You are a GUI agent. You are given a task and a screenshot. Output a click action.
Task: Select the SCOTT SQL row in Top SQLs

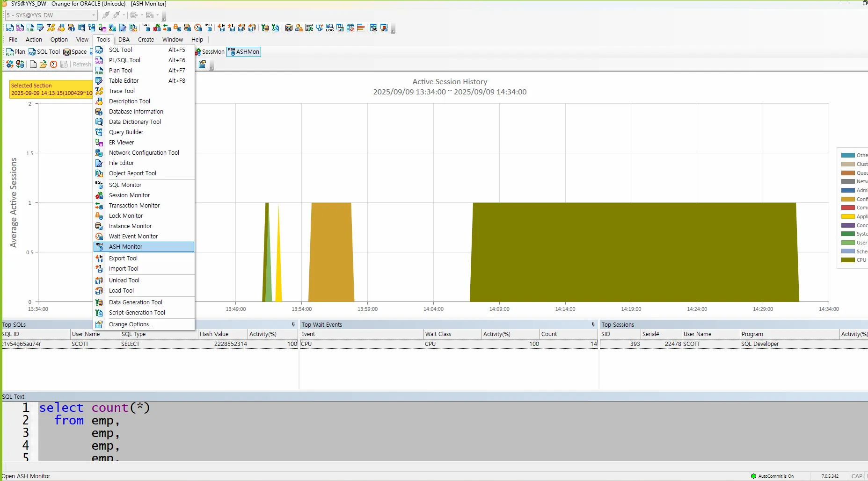pos(149,344)
